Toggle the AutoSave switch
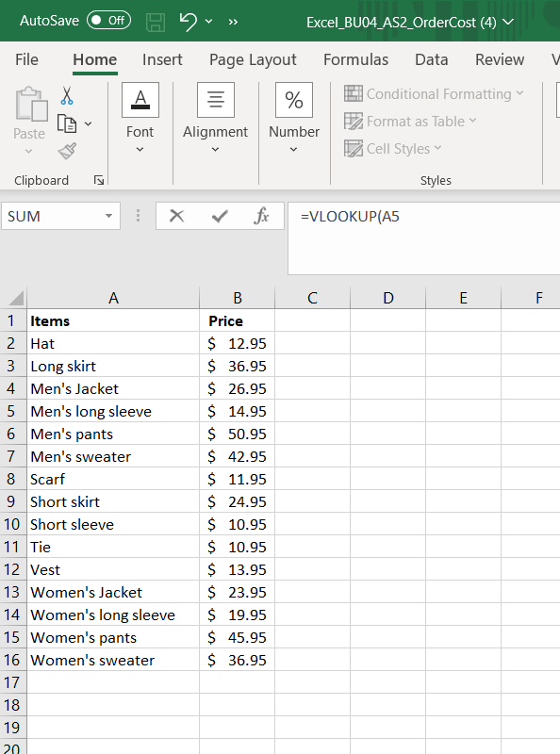Image resolution: width=560 pixels, height=754 pixels. coord(108,20)
